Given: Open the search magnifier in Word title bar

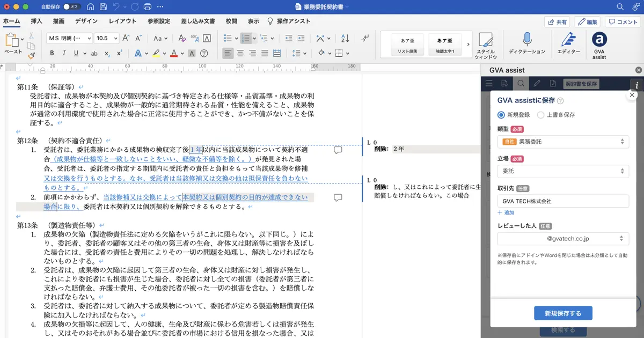Looking at the screenshot, I should 620,7.
